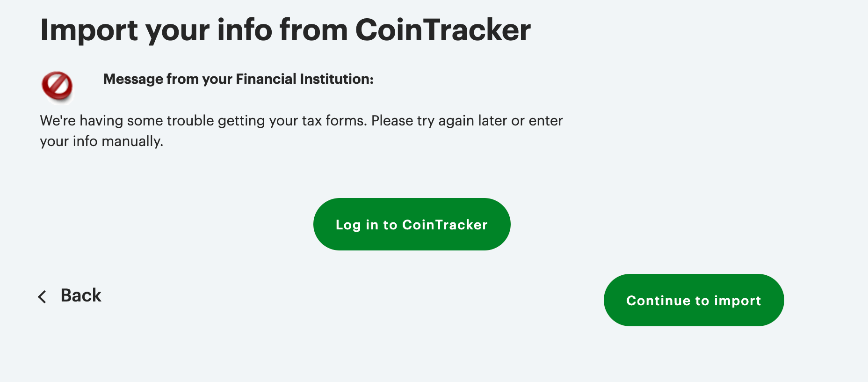Image resolution: width=868 pixels, height=382 pixels.
Task: Click the red prohibited error icon
Action: point(57,86)
